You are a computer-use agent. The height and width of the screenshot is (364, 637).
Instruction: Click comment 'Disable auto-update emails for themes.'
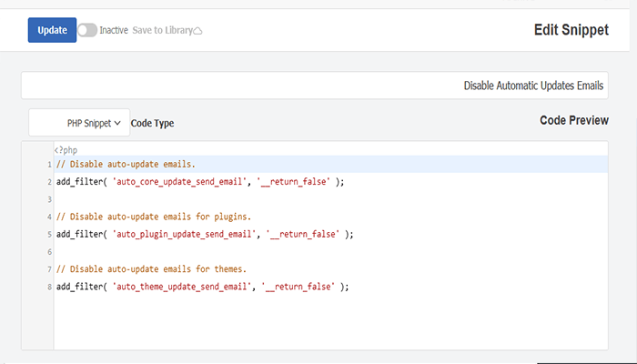(150, 268)
